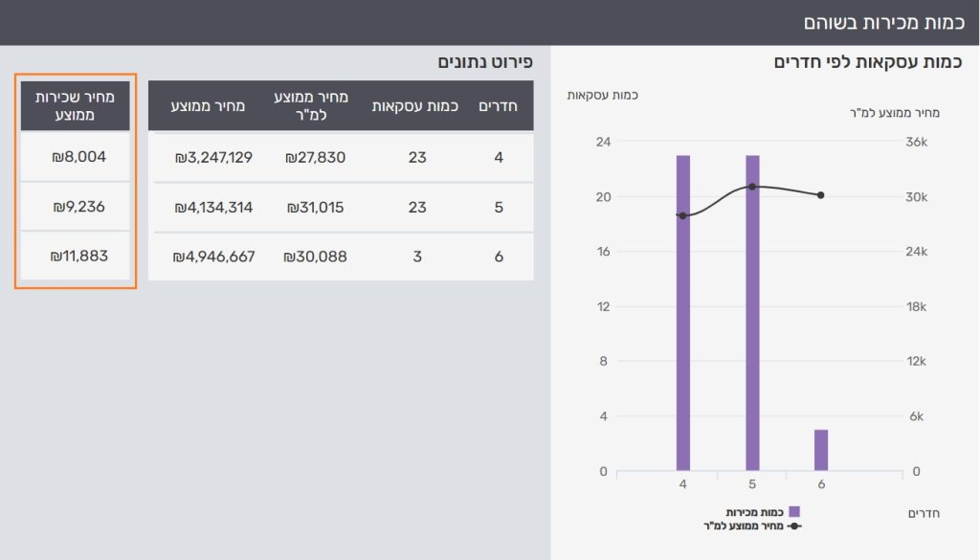The width and height of the screenshot is (980, 560).
Task: Click the מחיר ממוצע למ"ר table column header
Action: pyautogui.click(x=315, y=105)
